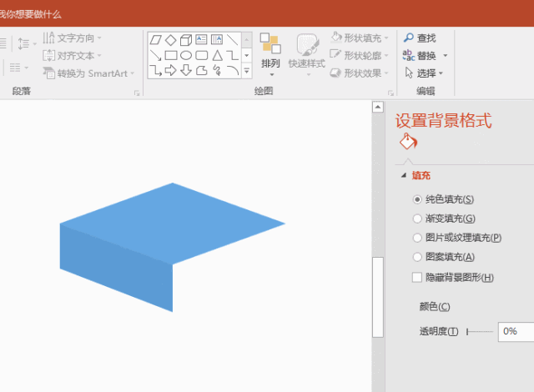Open the Paragraph dialog launcher

tap(137, 93)
